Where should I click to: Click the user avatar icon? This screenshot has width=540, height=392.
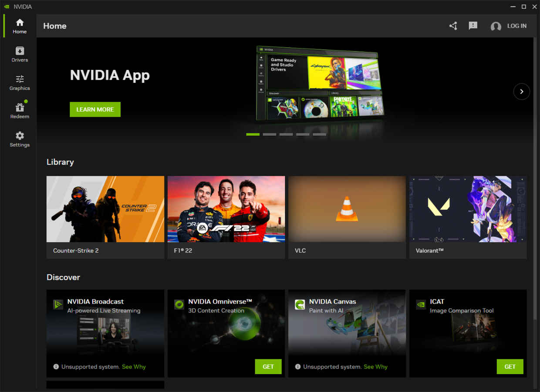[496, 26]
